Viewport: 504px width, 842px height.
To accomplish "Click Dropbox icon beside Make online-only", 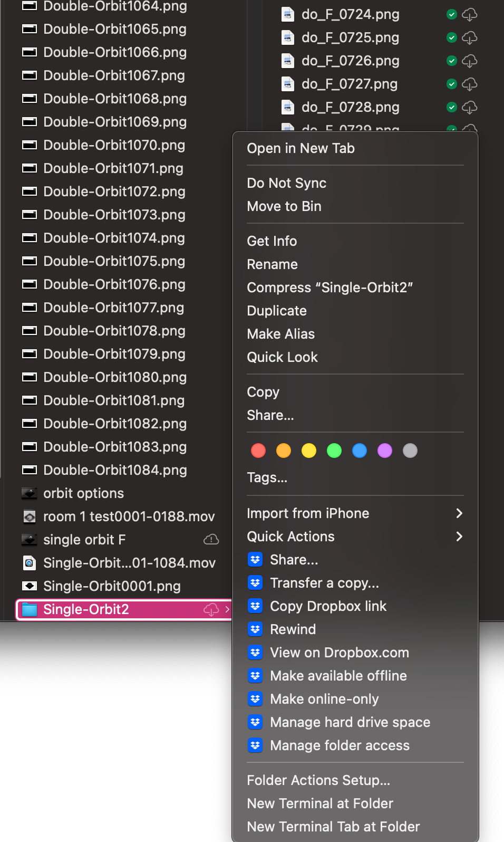I will (x=255, y=699).
